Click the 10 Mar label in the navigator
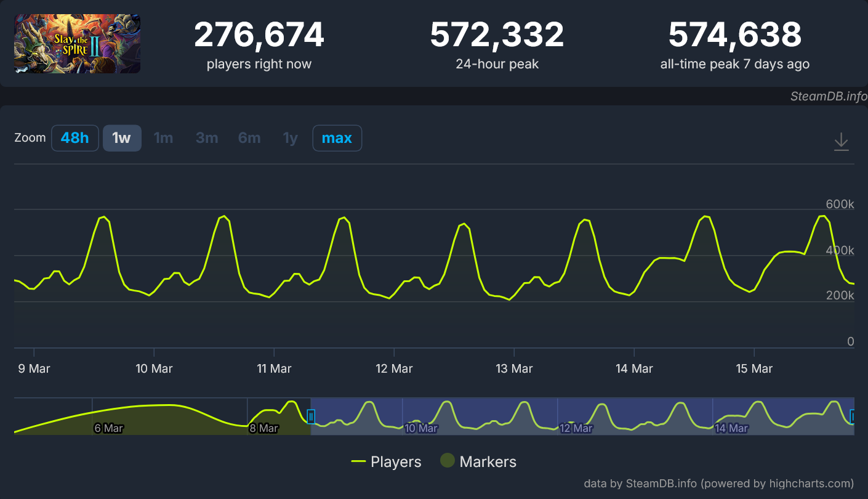This screenshot has height=499, width=868. [x=421, y=428]
